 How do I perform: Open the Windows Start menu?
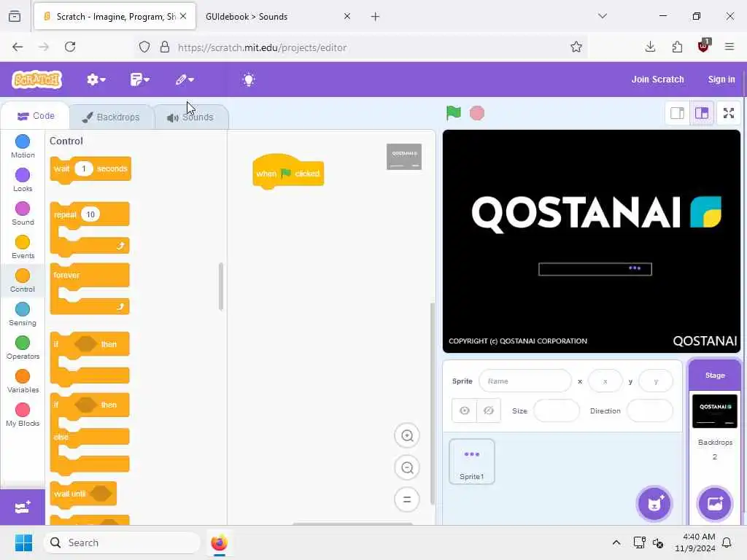pyautogui.click(x=23, y=542)
